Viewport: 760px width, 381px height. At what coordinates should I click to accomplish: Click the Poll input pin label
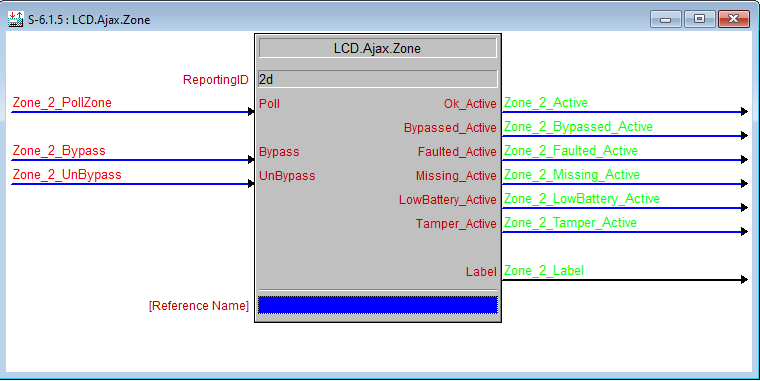coord(269,104)
